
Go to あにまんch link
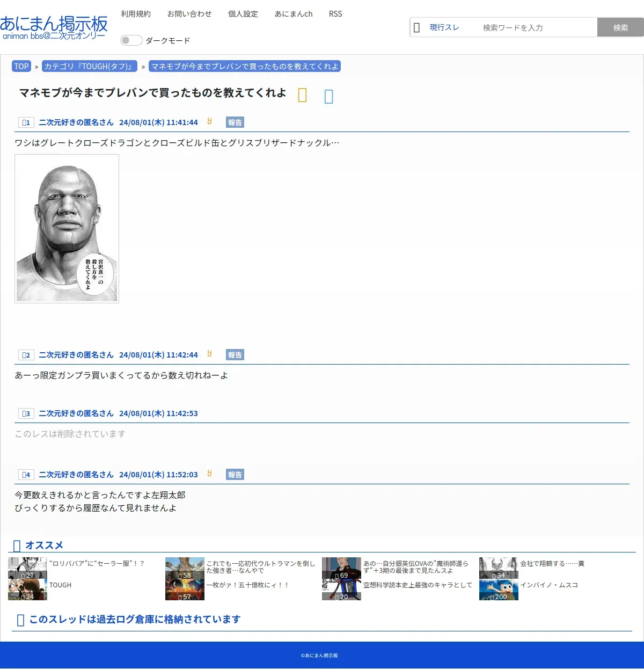tap(294, 14)
